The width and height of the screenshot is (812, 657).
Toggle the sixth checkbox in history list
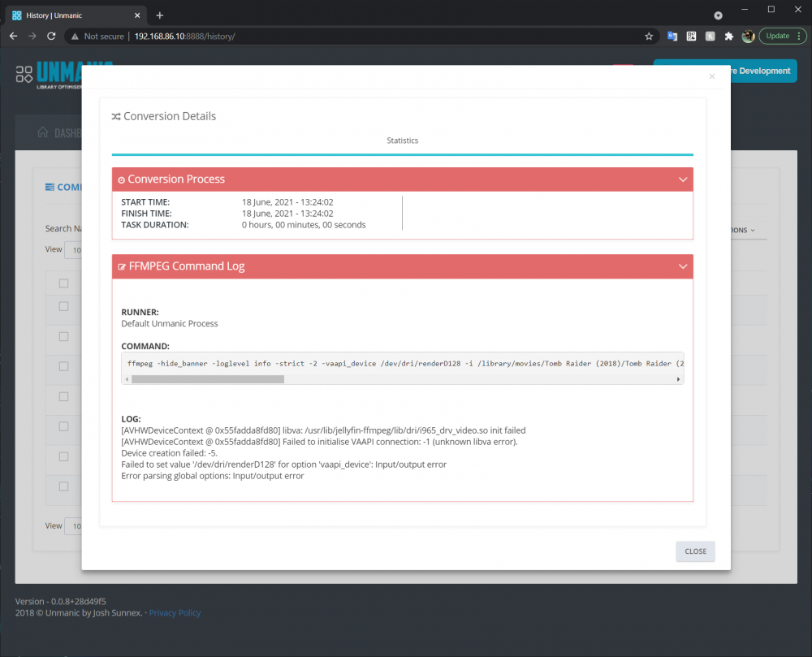coord(63,426)
